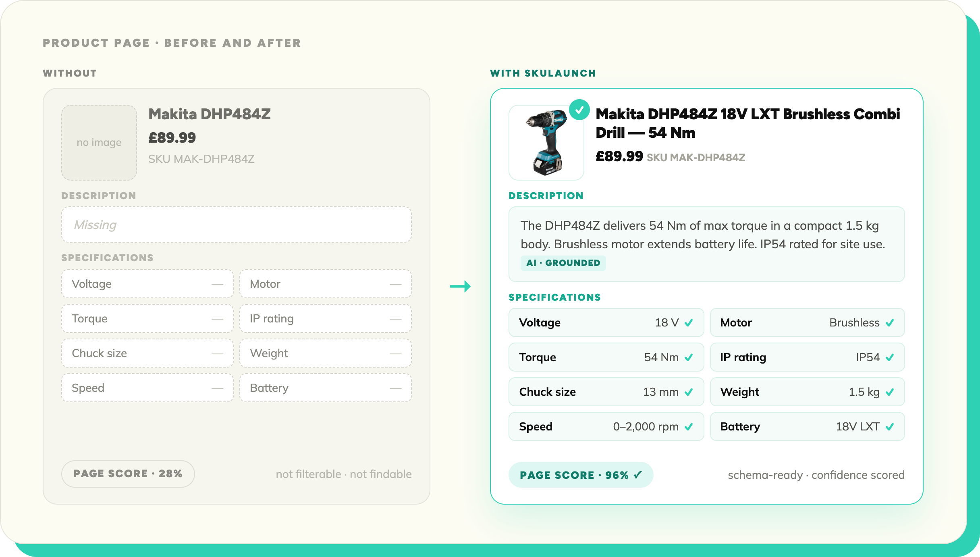Click the empty Voltage spec field
Screen dimensions: 980x557
(x=147, y=284)
